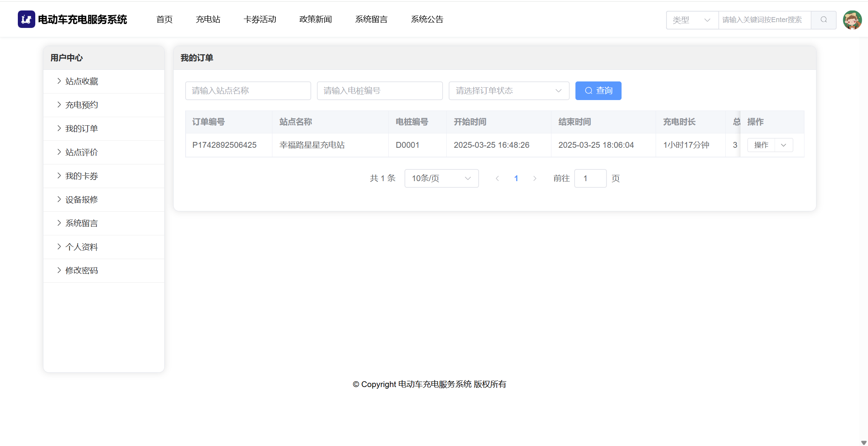This screenshot has height=446, width=868.
Task: Click the 前往 page number input box
Action: [590, 178]
